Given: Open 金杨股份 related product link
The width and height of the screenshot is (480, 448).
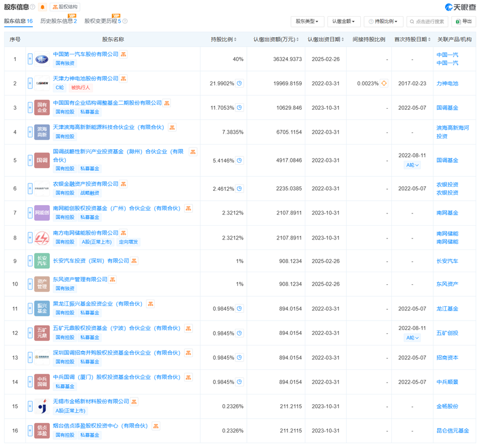Looking at the screenshot, I should pyautogui.click(x=447, y=406).
